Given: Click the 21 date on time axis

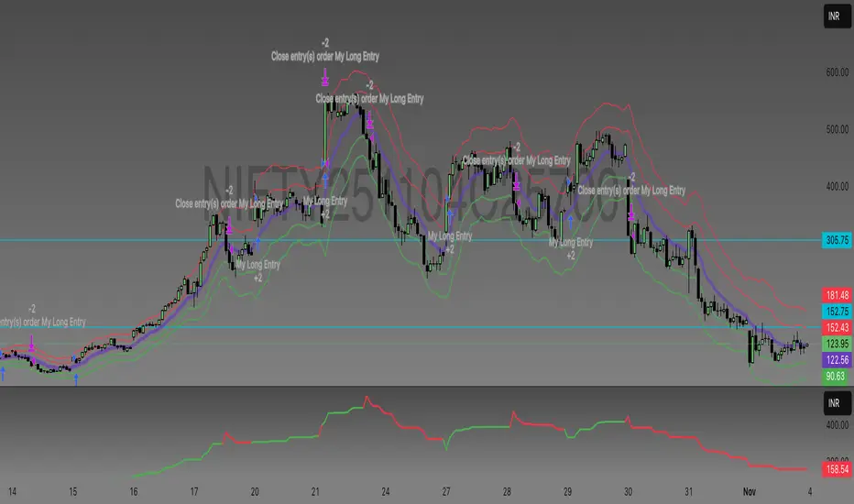Looking at the screenshot, I should click(315, 491).
